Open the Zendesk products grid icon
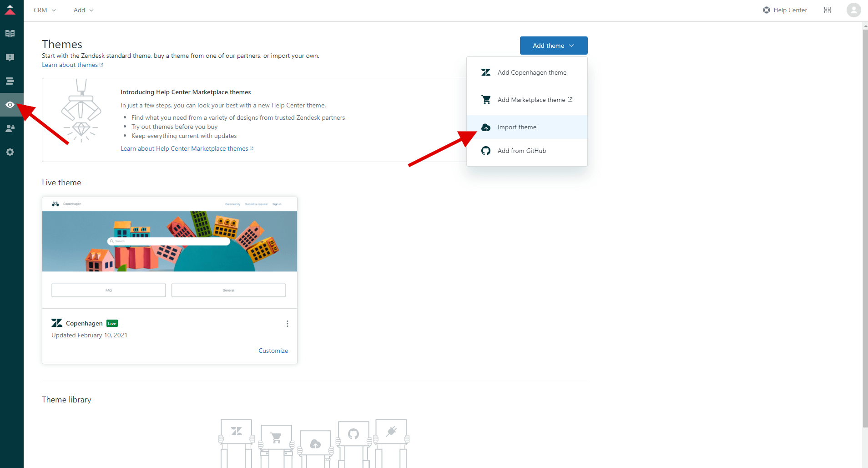Image resolution: width=868 pixels, height=468 pixels. point(828,10)
